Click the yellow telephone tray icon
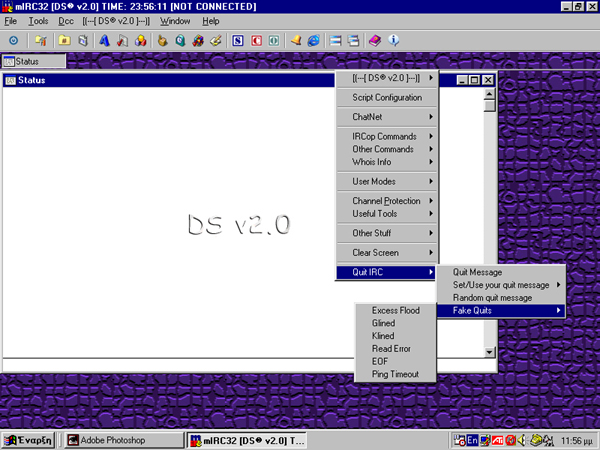600x450 pixels. point(536,440)
